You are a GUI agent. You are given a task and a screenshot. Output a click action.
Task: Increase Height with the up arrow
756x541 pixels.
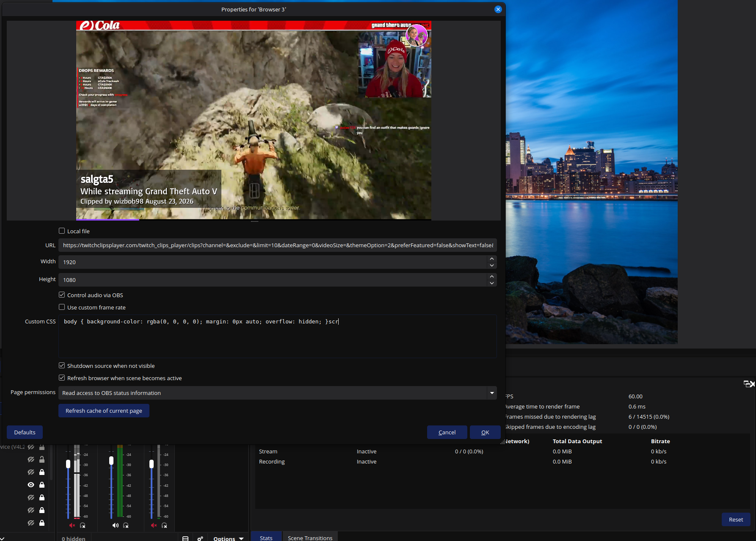492,276
